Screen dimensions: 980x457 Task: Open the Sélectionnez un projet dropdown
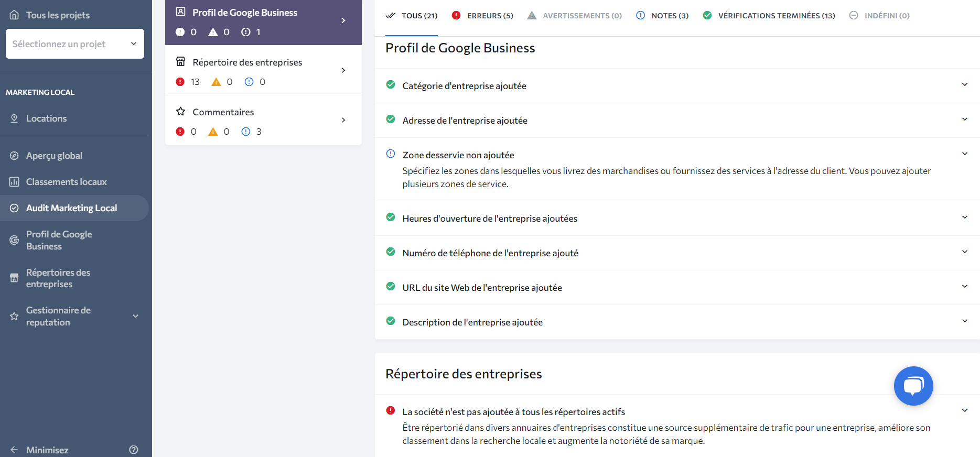click(75, 44)
